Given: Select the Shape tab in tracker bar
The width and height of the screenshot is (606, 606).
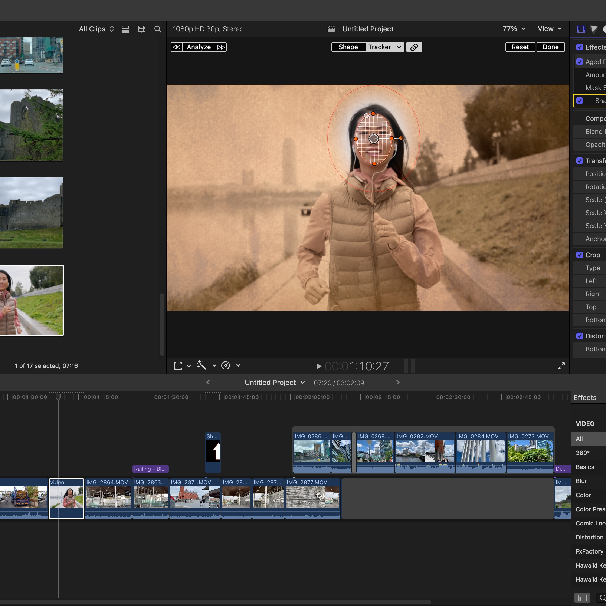Looking at the screenshot, I should click(x=348, y=47).
